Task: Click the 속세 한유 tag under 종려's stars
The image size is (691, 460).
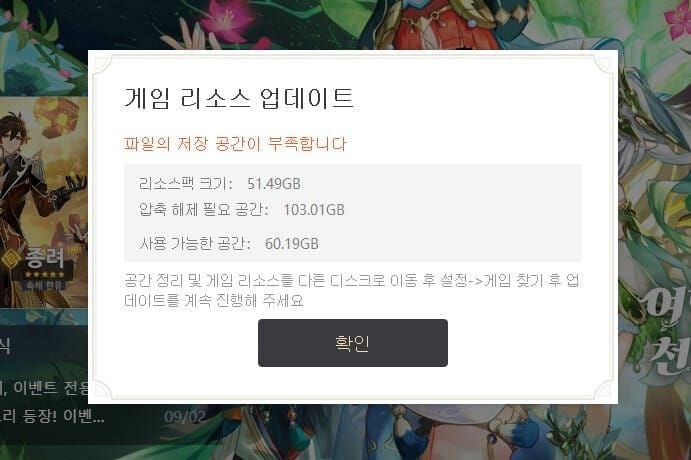Action: (45, 286)
